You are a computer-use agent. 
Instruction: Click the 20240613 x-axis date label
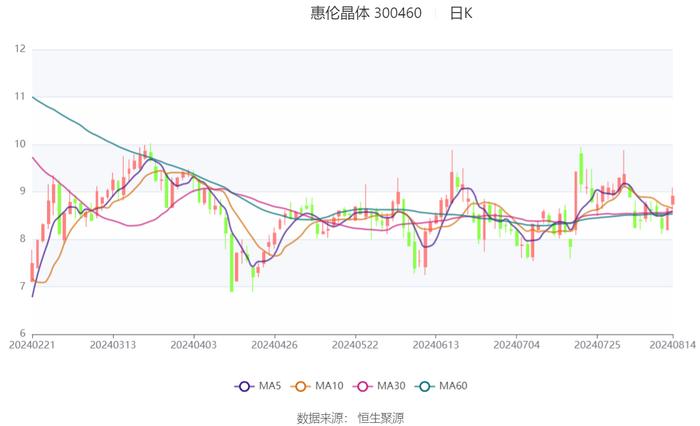[436, 344]
